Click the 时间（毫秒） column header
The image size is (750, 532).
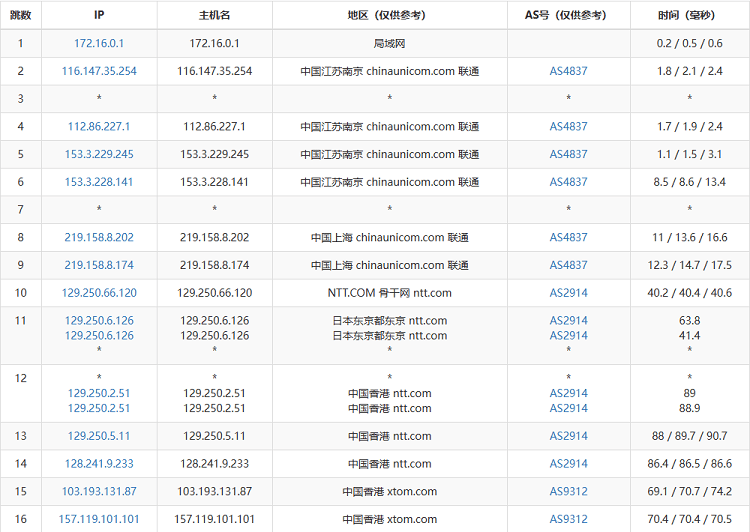coord(689,15)
